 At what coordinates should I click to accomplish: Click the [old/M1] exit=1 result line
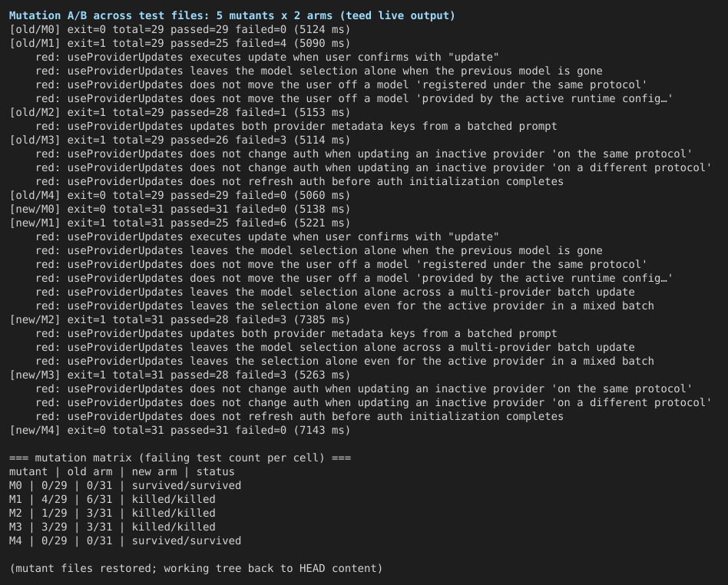click(180, 43)
